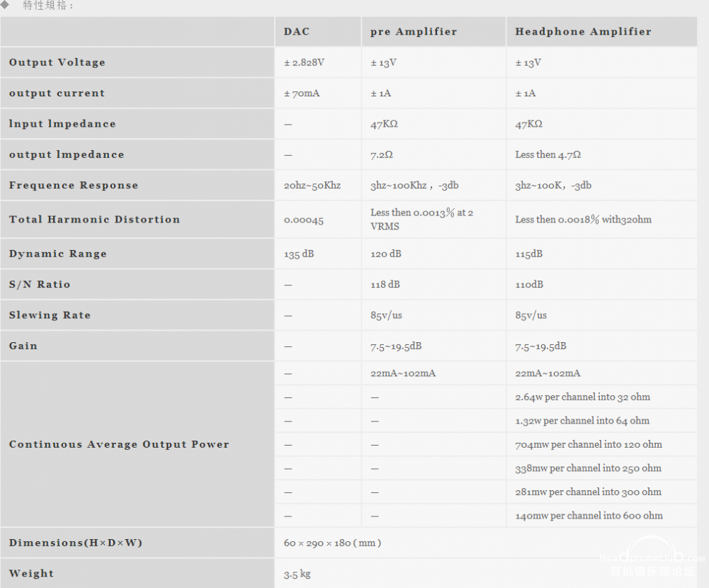709x588 pixels.
Task: Select the DAC column header
Action: click(x=318, y=32)
